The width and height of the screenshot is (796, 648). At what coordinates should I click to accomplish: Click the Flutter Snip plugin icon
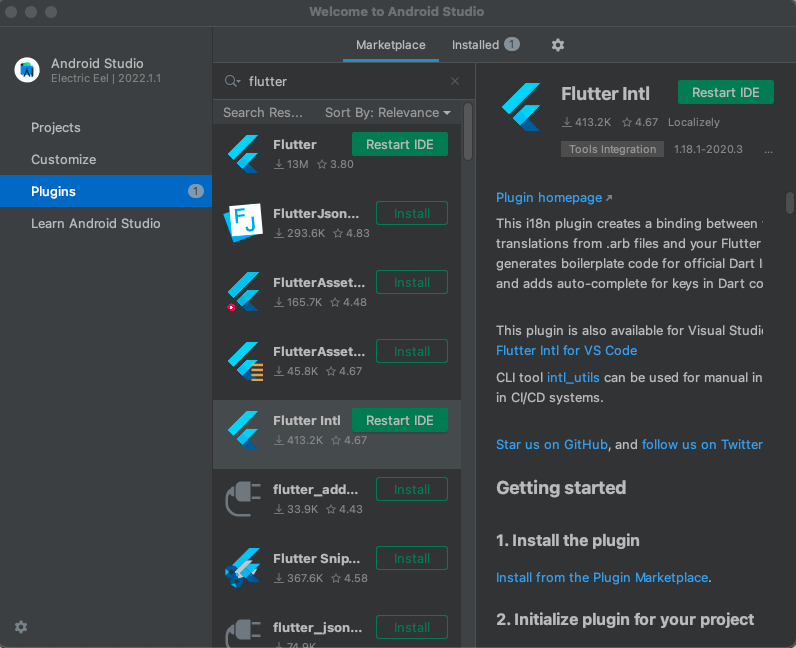[243, 567]
